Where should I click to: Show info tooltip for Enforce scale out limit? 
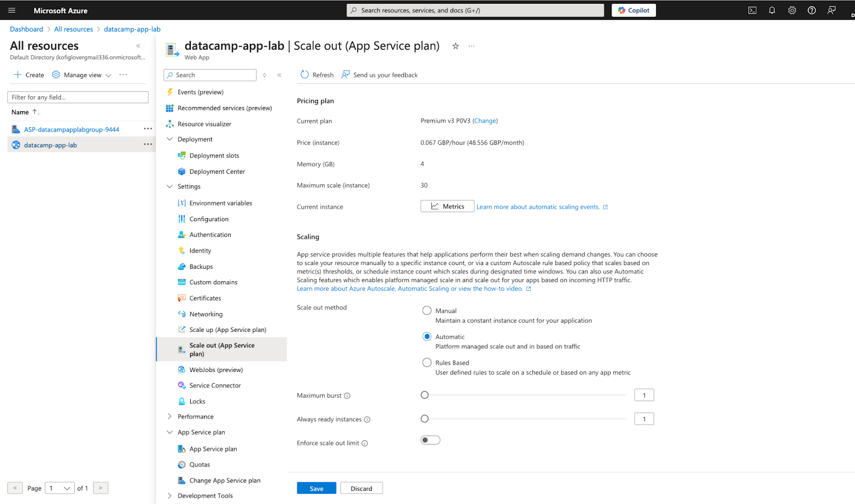pos(364,443)
